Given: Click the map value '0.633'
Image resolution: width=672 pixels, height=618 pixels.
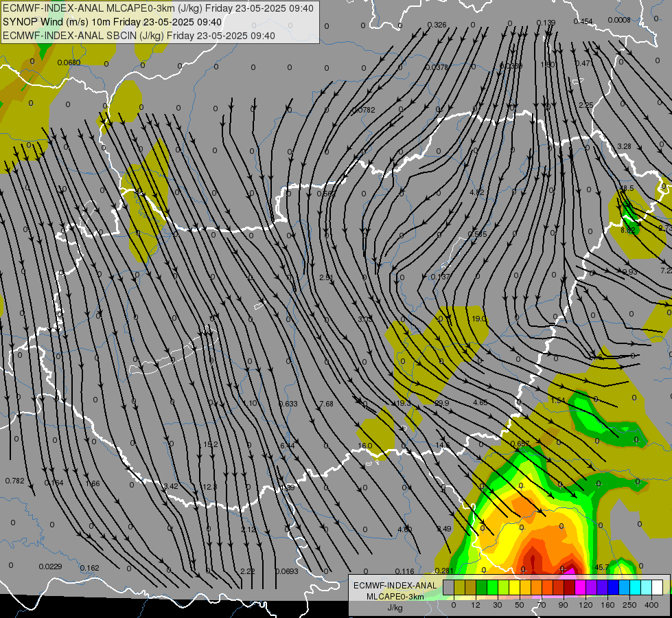Looking at the screenshot, I should (288, 404).
